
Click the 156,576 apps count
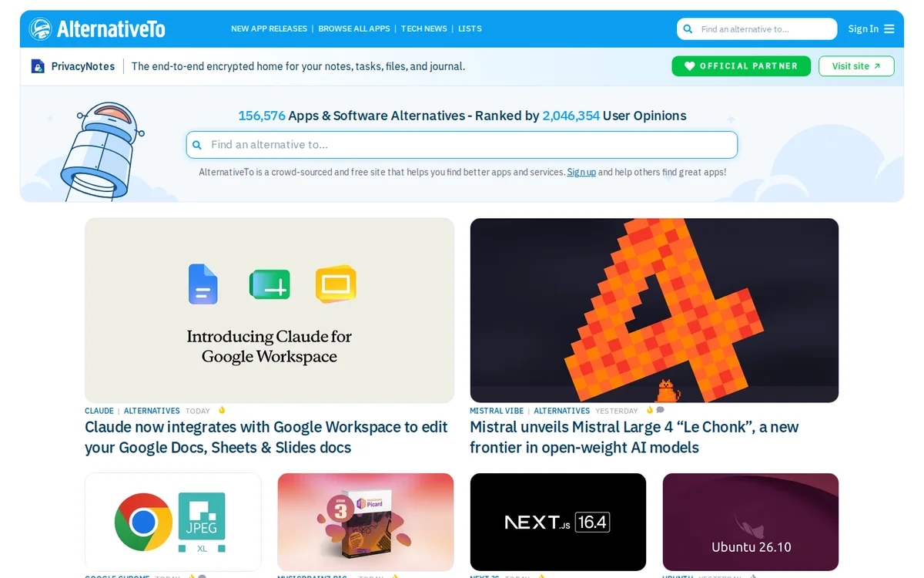coord(262,116)
